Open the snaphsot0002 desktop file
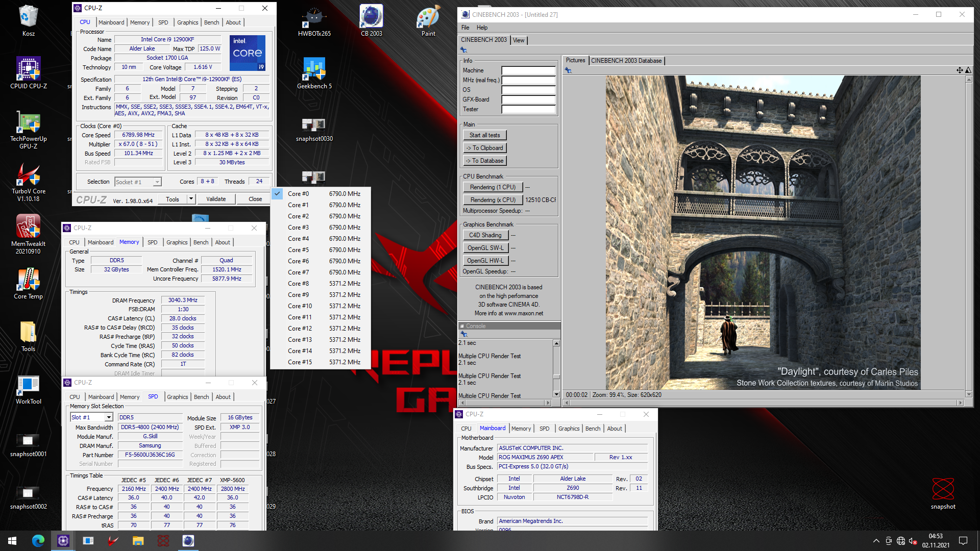The height and width of the screenshot is (551, 980). click(x=28, y=496)
